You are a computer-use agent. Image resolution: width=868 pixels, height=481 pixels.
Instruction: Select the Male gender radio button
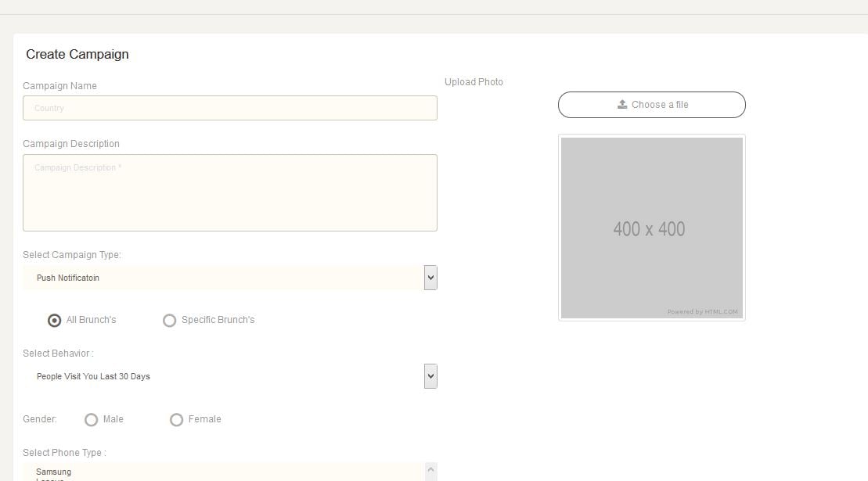click(92, 420)
